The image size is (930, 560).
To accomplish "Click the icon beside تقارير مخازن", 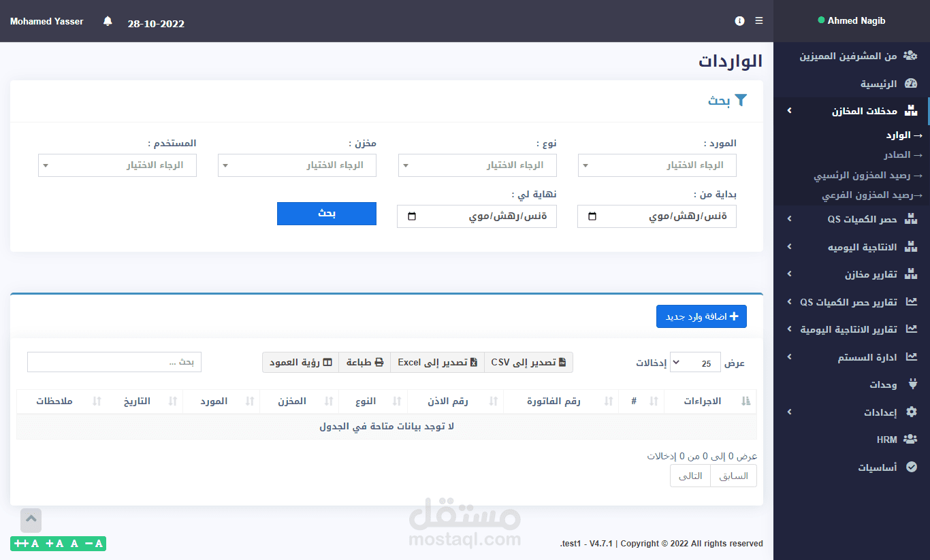I will 911,274.
